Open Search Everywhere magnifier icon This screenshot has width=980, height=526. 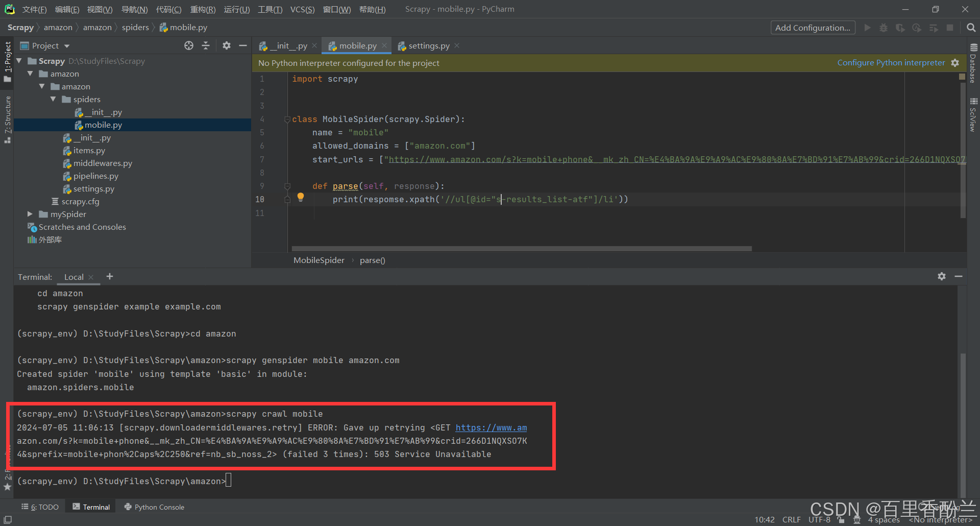971,28
